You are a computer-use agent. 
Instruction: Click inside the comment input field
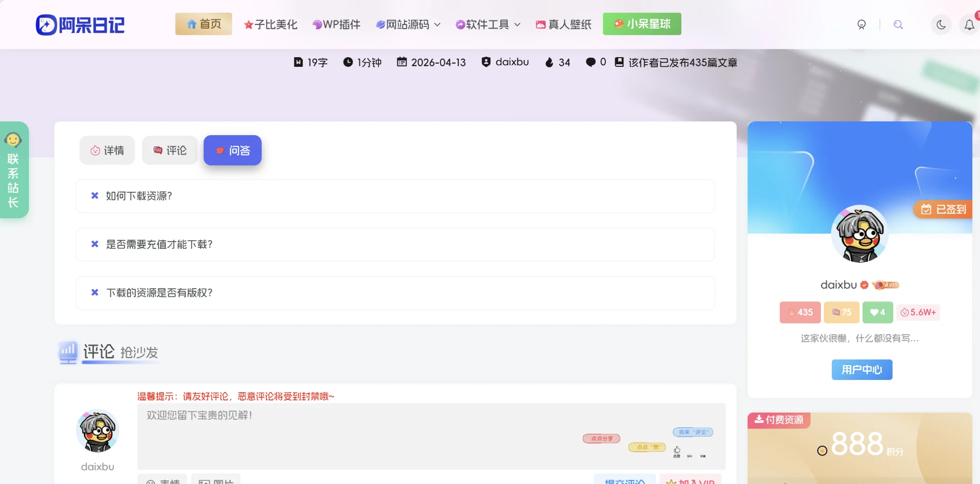357,434
